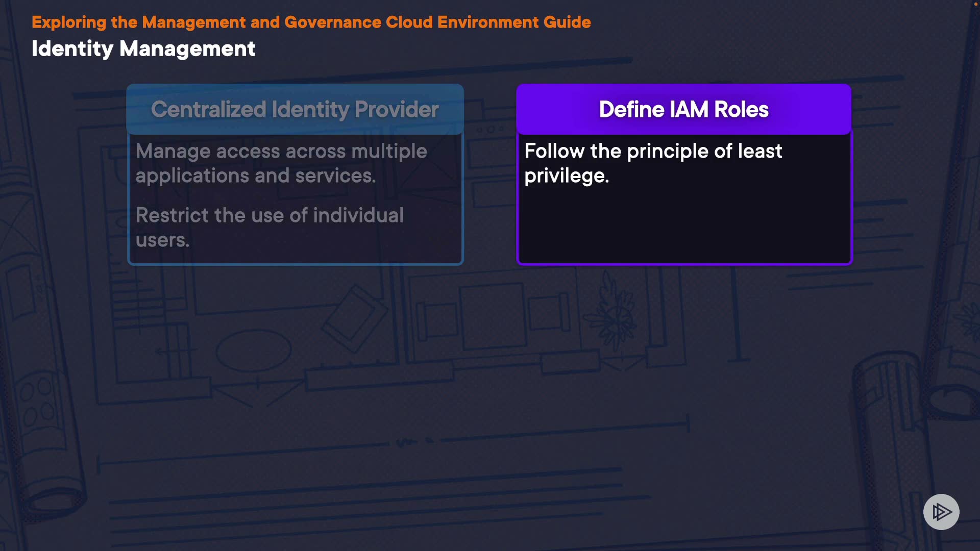Click the word 'users.' in left card
This screenshot has height=551, width=980.
162,240
